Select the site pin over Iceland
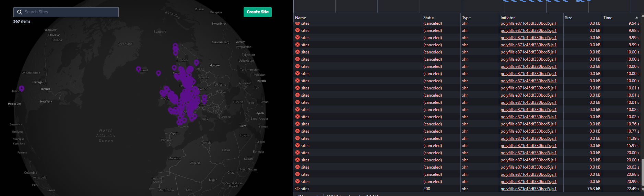Image resolution: width=644 pixels, height=196 pixels. pos(138,69)
